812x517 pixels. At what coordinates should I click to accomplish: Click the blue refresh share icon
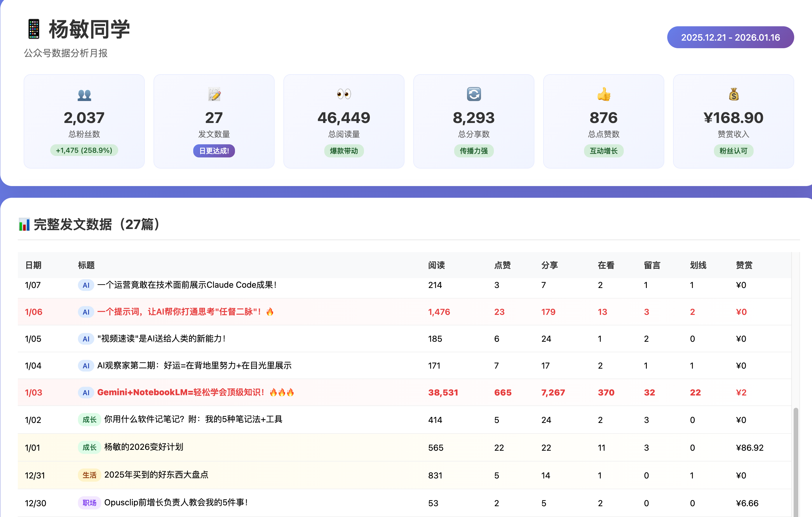(x=474, y=94)
